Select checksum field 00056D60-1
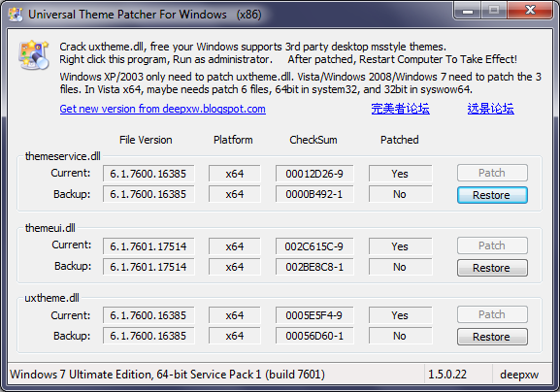Viewport: 560px width, 392px height. [x=314, y=336]
